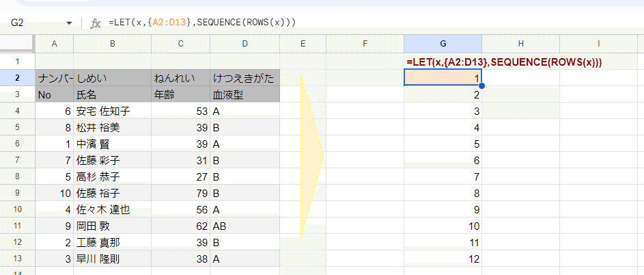644x275 pixels.
Task: Click the name cell 工藤 真那
Action: 113,242
